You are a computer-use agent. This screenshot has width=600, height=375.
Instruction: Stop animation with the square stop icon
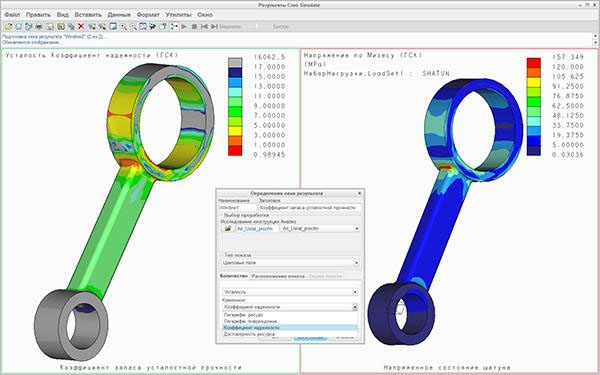pyautogui.click(x=194, y=26)
